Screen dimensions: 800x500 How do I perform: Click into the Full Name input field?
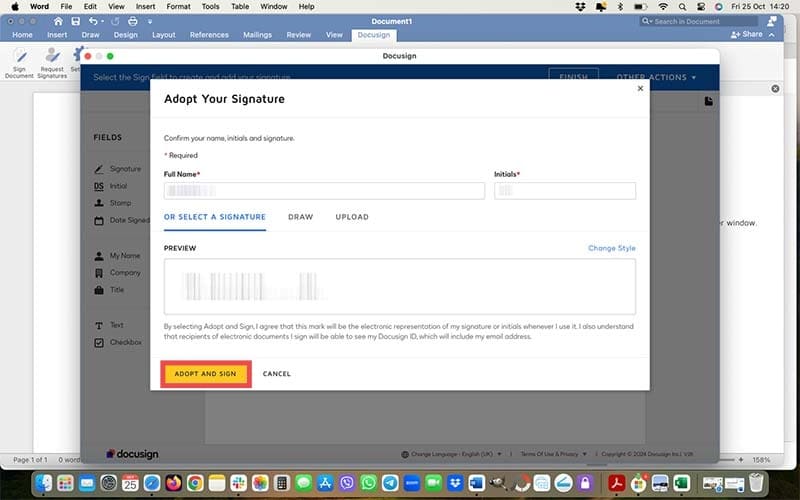324,191
